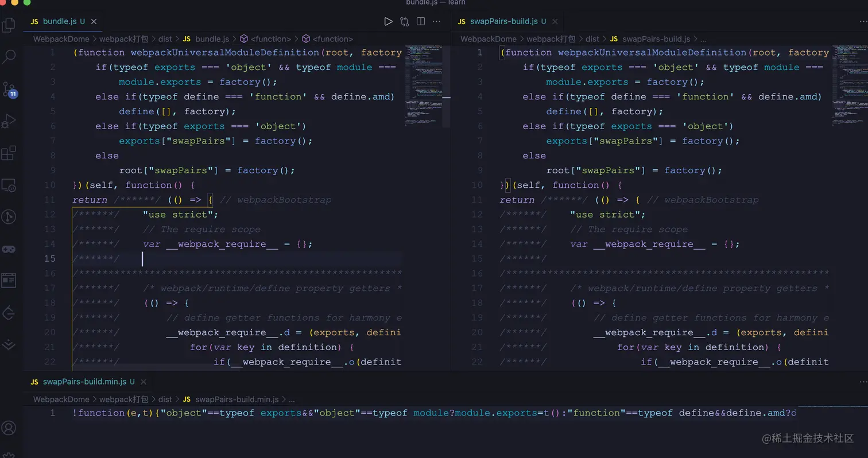Open More Actions for swapPairs-build.min.js group
The height and width of the screenshot is (458, 868).
coord(863,382)
